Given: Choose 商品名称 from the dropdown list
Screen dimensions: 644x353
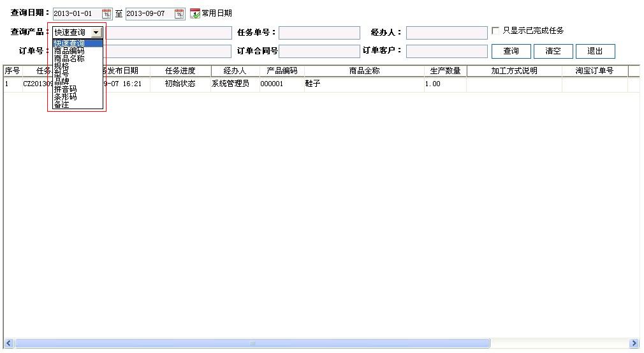Looking at the screenshot, I should click(x=78, y=59).
